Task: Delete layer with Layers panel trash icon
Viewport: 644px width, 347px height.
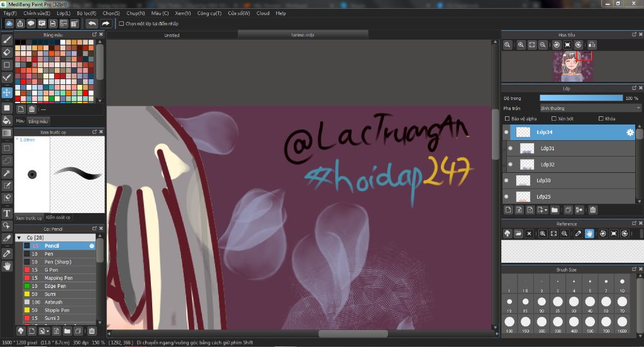Action: (x=592, y=210)
